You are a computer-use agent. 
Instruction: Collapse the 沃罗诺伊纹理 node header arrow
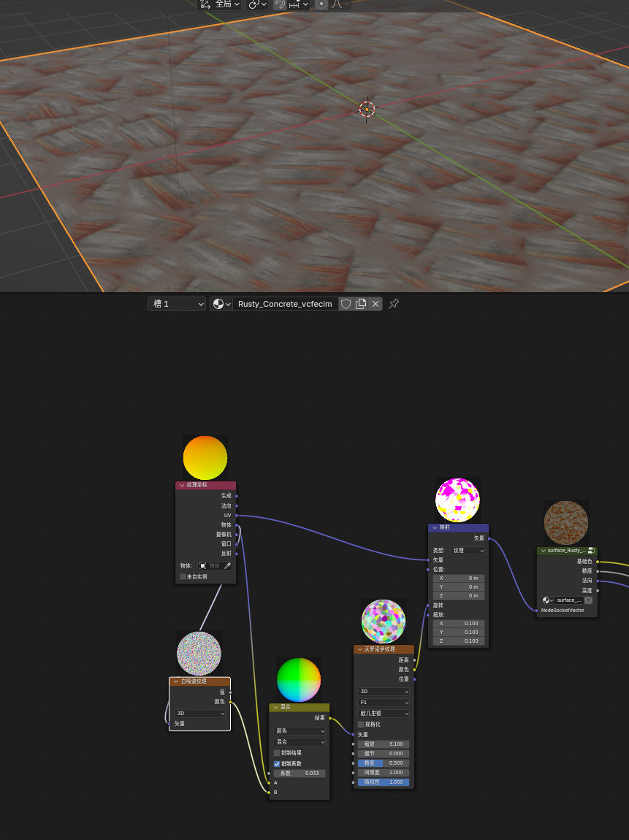pyautogui.click(x=359, y=649)
